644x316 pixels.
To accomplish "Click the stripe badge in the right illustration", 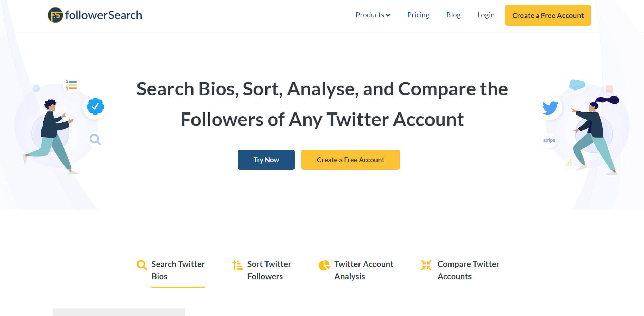I will click(549, 140).
